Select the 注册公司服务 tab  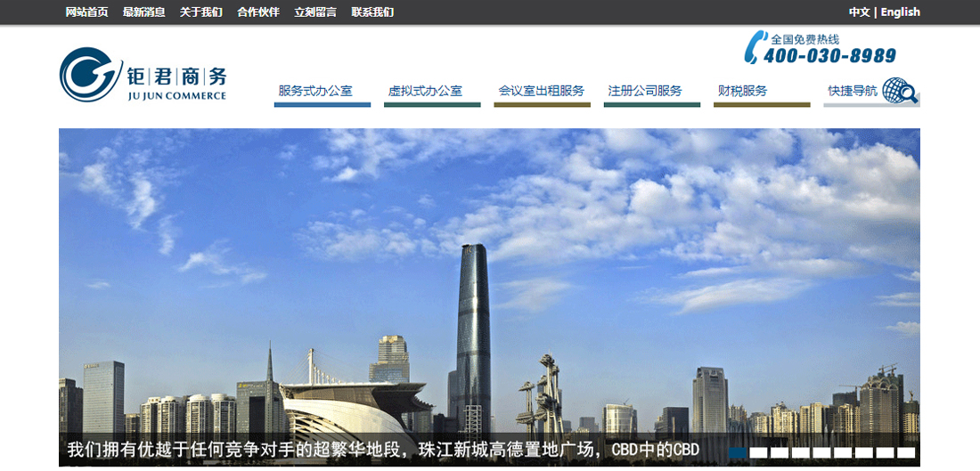click(x=645, y=91)
